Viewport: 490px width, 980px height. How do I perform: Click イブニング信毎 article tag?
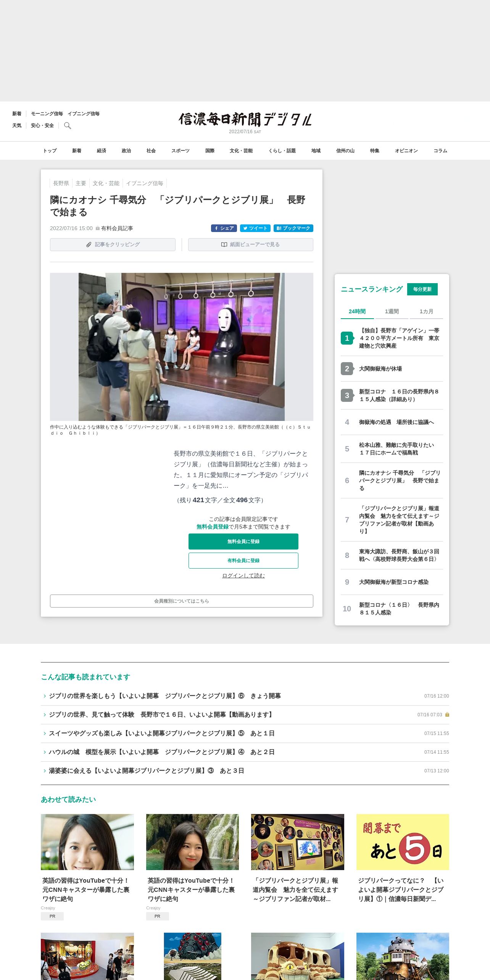tap(145, 183)
